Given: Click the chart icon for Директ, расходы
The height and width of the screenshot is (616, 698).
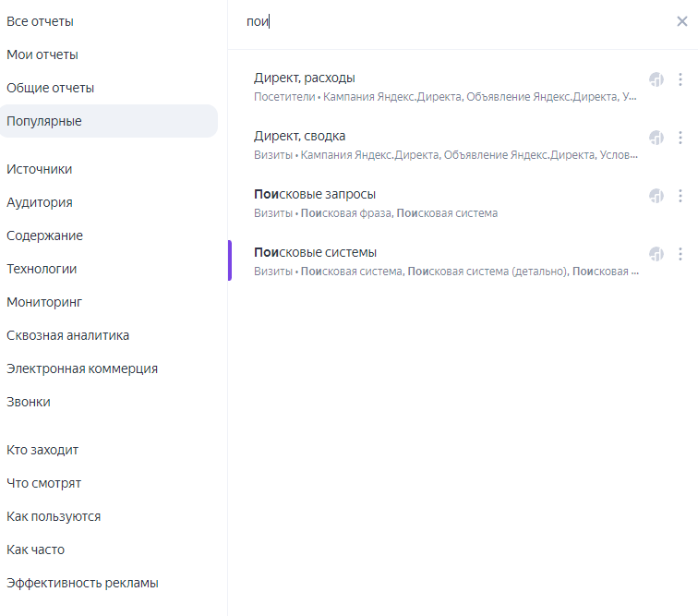Looking at the screenshot, I should tap(656, 79).
